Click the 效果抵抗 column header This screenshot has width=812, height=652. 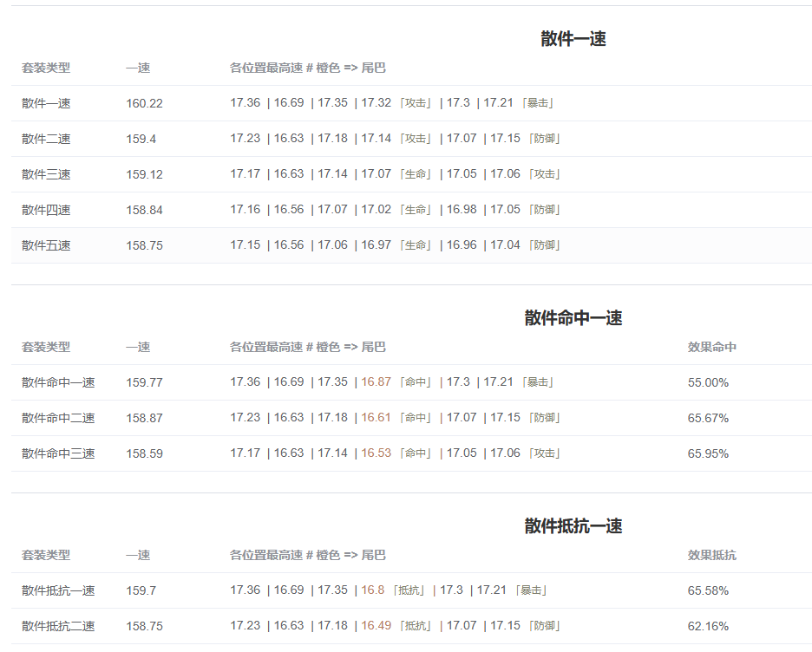pos(712,555)
